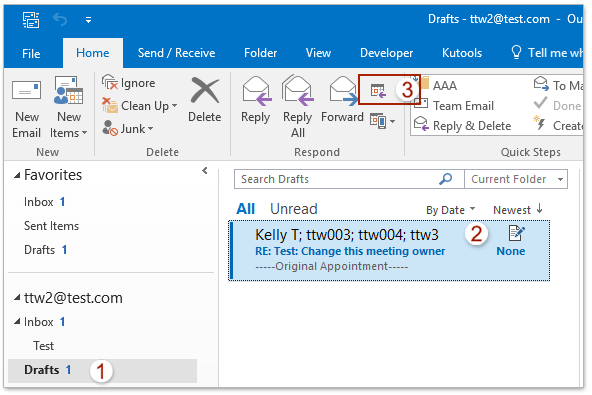Select the Kelly T draft message
This screenshot has height=395, width=592.
(x=389, y=251)
